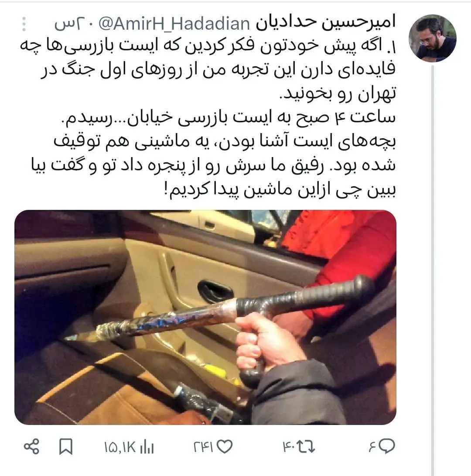Open the display name امیرحسین حدادیان
This screenshot has width=471, height=476.
click(x=326, y=23)
